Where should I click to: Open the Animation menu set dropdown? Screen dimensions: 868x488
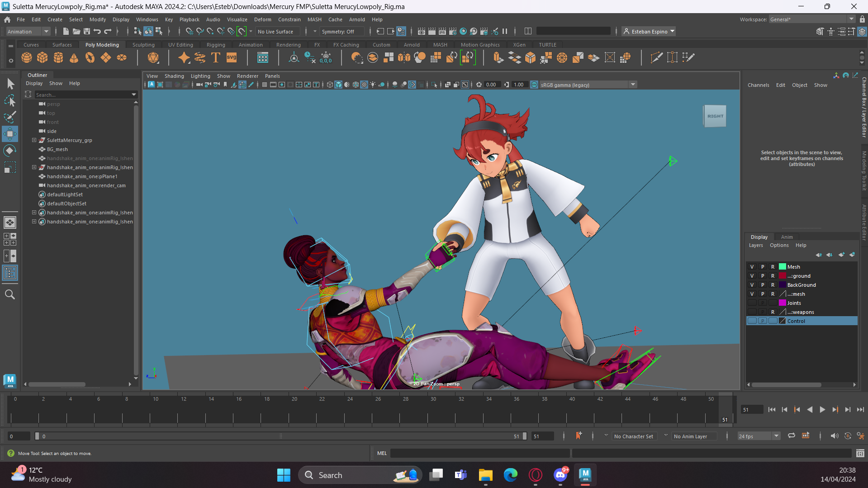click(28, 31)
